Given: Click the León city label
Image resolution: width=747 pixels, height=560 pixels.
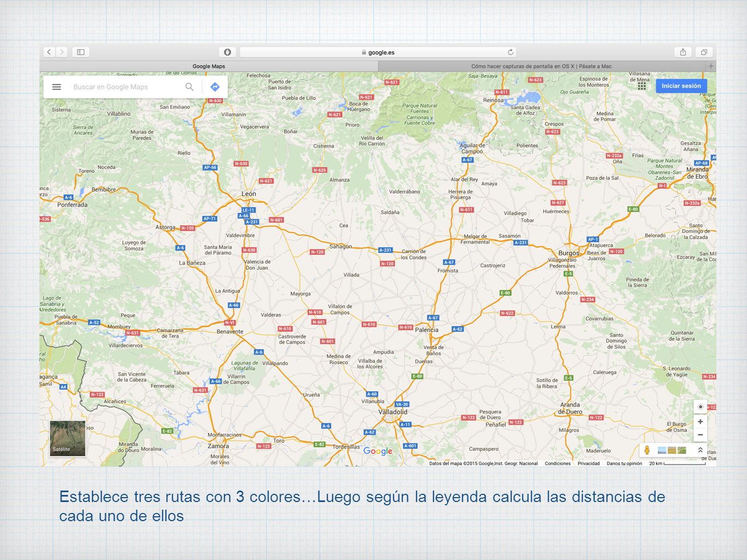Looking at the screenshot, I should click(248, 194).
